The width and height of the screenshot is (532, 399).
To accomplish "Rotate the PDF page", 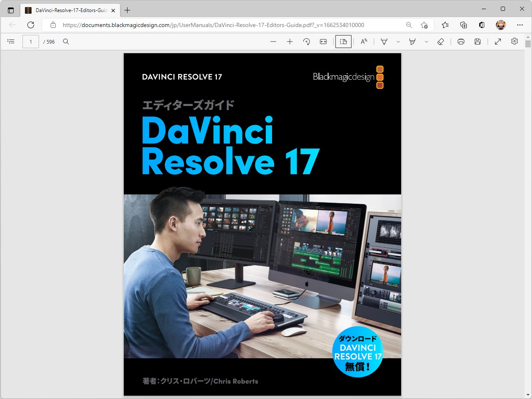I will coord(306,41).
